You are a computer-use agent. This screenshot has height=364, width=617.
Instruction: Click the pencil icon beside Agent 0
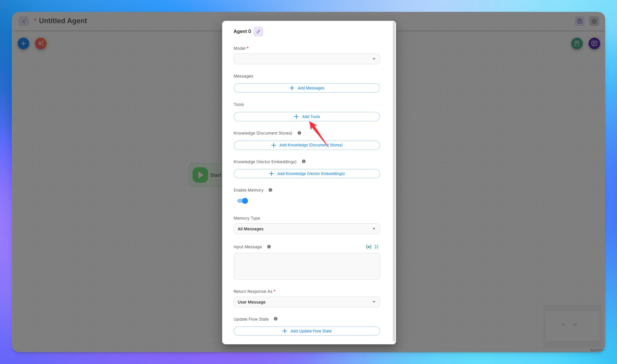pos(258,32)
